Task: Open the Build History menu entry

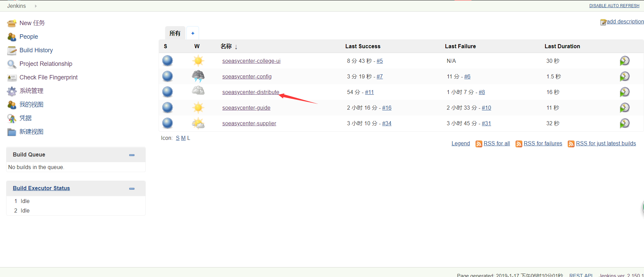Action: 36,50
